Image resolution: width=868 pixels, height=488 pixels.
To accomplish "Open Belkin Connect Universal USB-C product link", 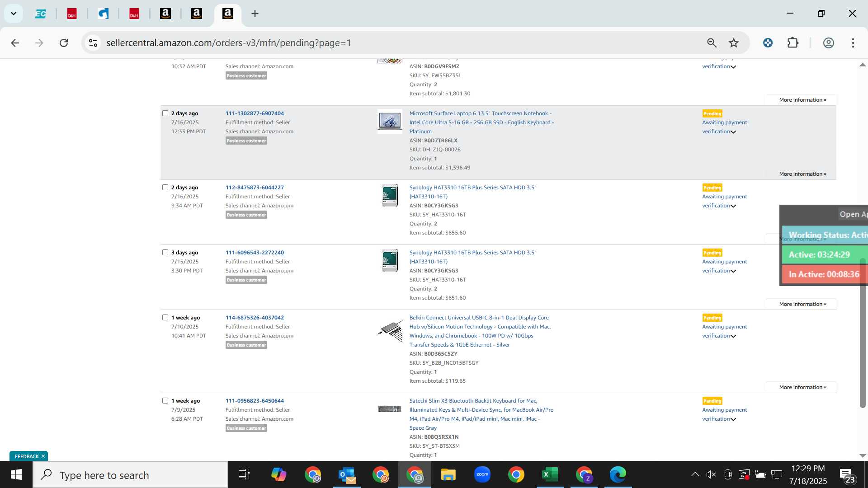I will click(480, 331).
